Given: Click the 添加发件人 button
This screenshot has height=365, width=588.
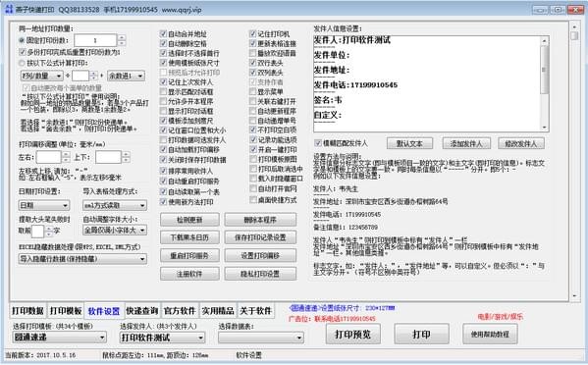Looking at the screenshot, I should tap(465, 143).
